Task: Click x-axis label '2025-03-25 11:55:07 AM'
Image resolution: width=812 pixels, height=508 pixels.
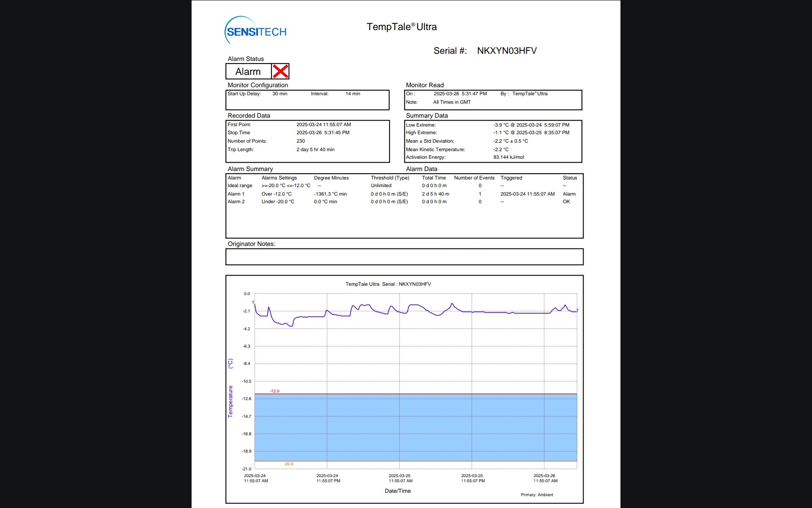Action: (400, 478)
